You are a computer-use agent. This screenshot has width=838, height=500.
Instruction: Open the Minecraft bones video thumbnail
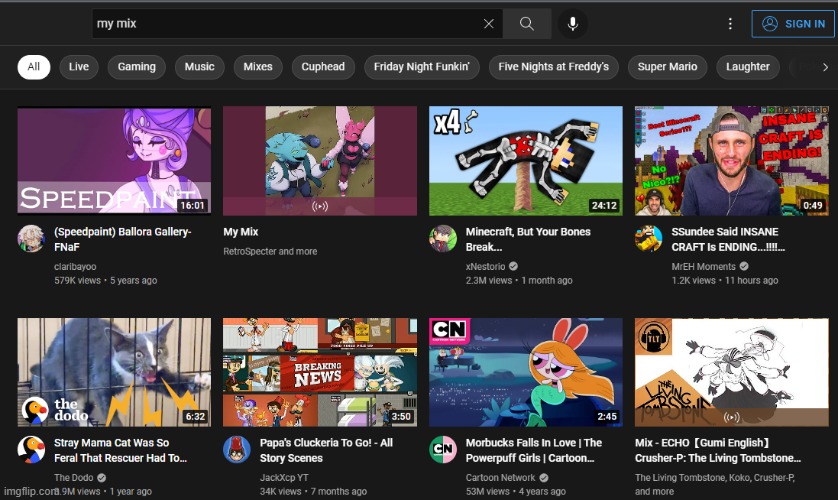coord(526,161)
